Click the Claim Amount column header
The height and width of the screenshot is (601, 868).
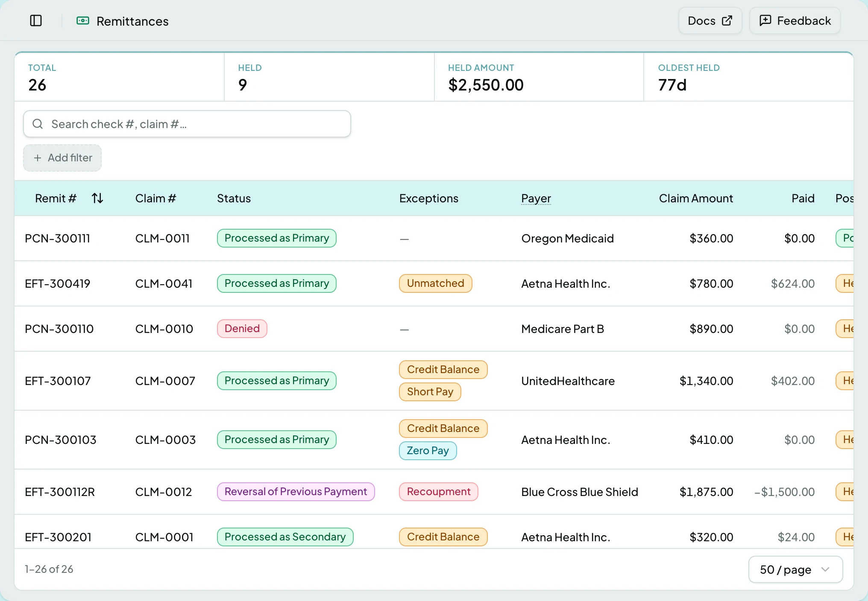pos(696,198)
